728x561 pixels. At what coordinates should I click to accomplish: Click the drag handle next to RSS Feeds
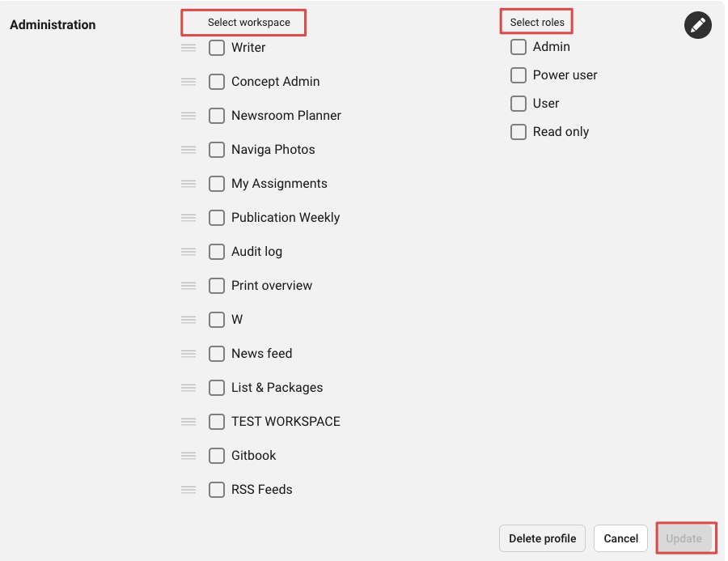pyautogui.click(x=188, y=490)
